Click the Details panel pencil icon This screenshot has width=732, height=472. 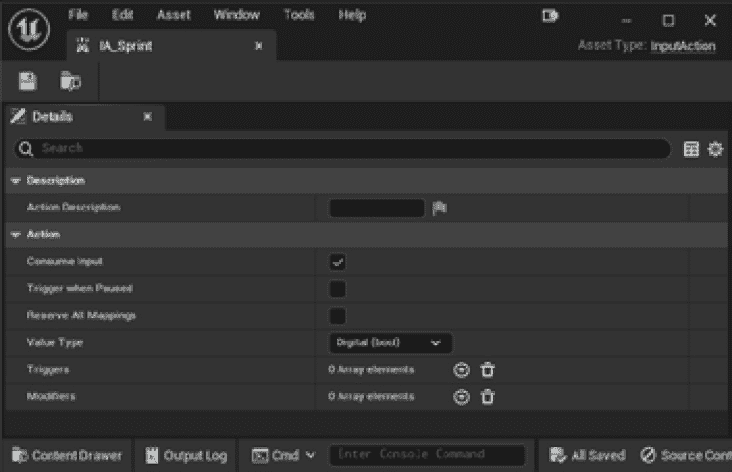point(18,116)
